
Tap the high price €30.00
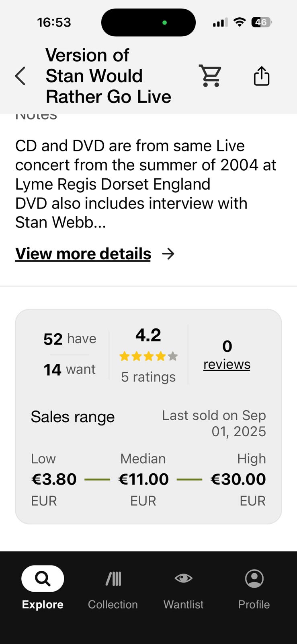point(238,479)
